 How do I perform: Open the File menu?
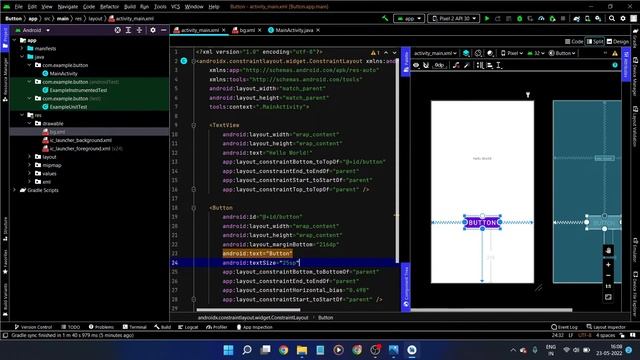19,7
